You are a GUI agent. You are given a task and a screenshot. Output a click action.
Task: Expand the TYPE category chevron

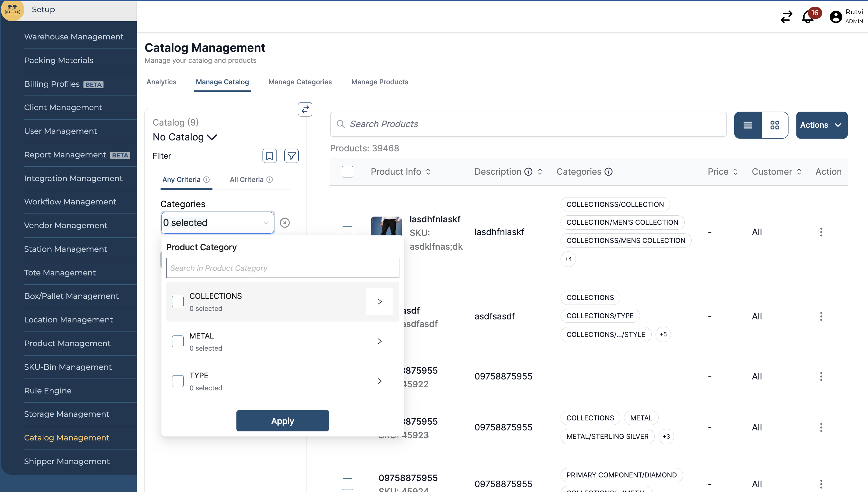380,381
